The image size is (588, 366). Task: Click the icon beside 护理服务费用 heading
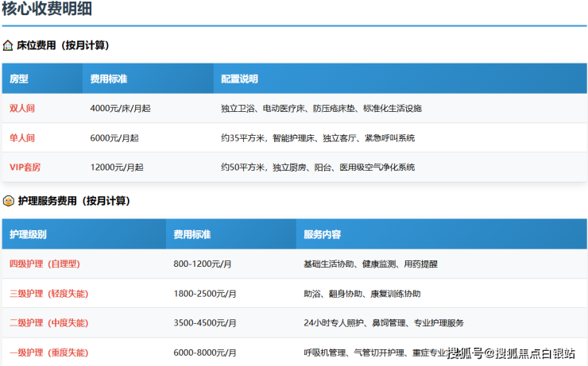tap(8, 201)
